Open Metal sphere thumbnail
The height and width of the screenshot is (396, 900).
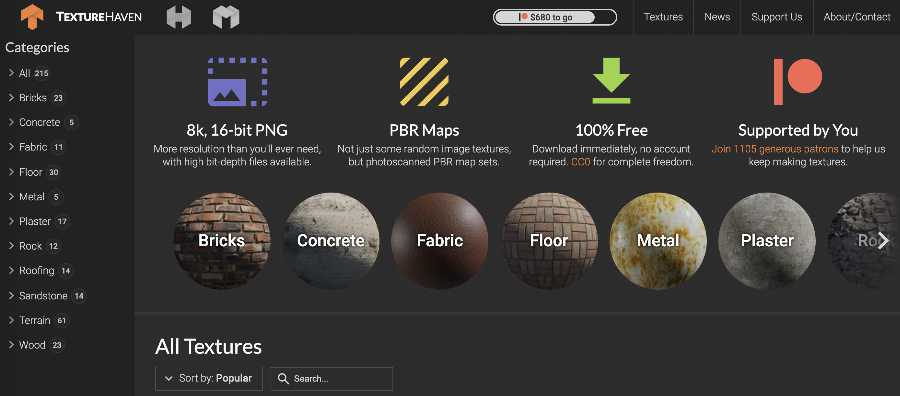tap(658, 240)
